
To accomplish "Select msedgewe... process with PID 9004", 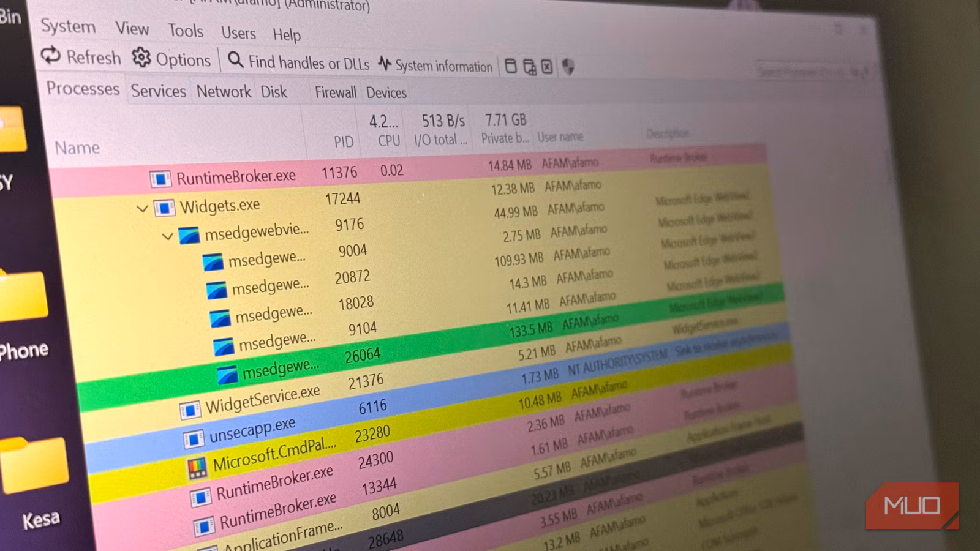I will coord(417,248).
